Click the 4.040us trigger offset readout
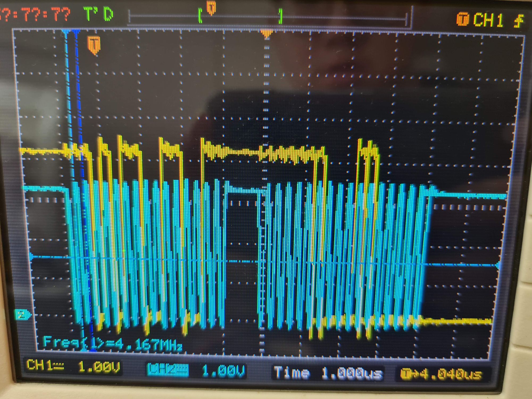This screenshot has height=399, width=532. tap(442, 374)
